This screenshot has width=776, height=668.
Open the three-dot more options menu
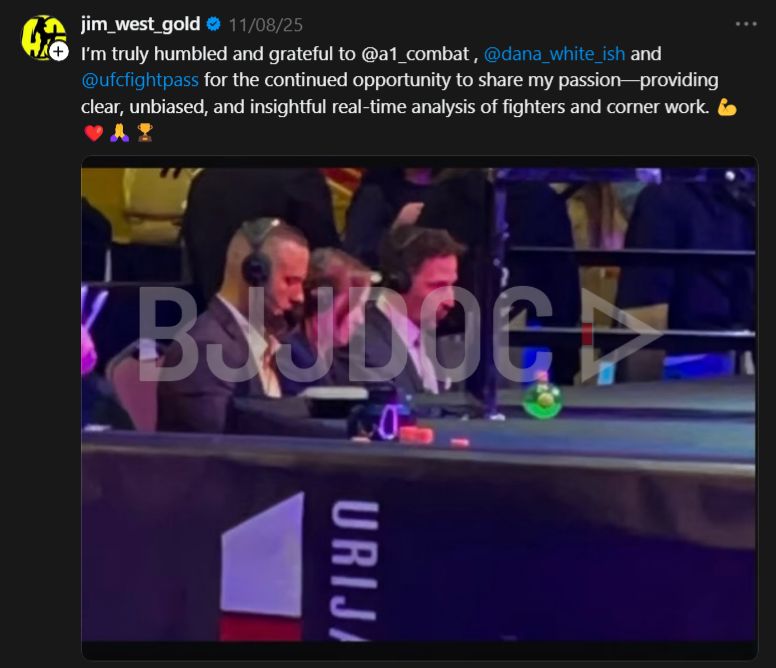[x=746, y=24]
